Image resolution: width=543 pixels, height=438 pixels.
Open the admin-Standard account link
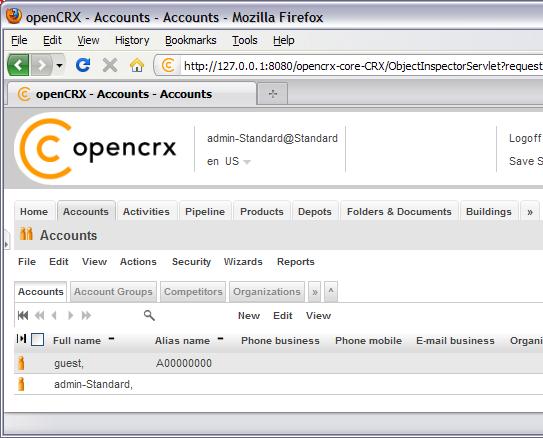click(94, 384)
